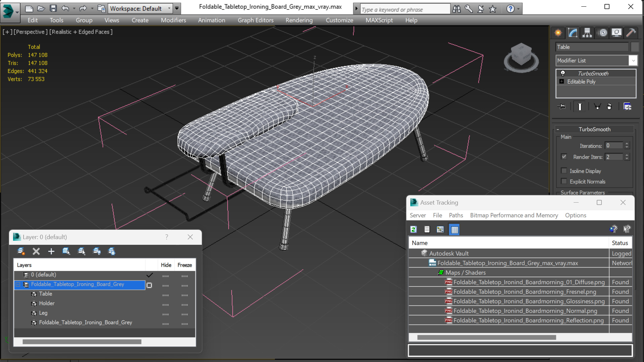This screenshot has width=644, height=362.
Task: Open the Display command panel tab
Action: click(x=617, y=32)
